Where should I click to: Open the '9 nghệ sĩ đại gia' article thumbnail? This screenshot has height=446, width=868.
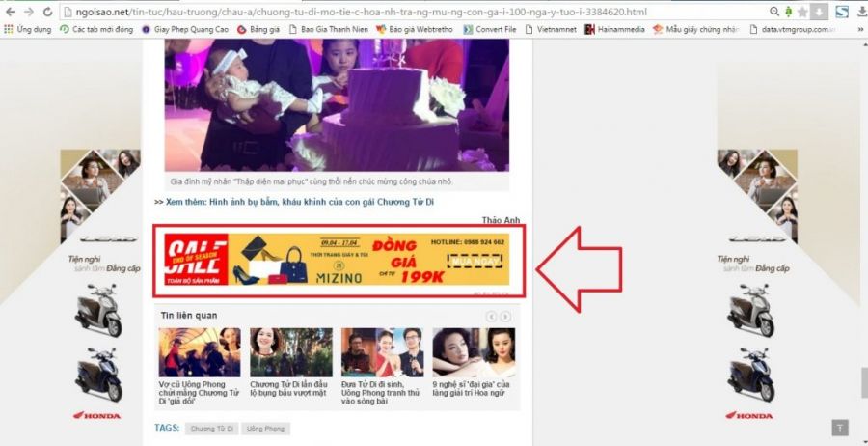pos(474,352)
